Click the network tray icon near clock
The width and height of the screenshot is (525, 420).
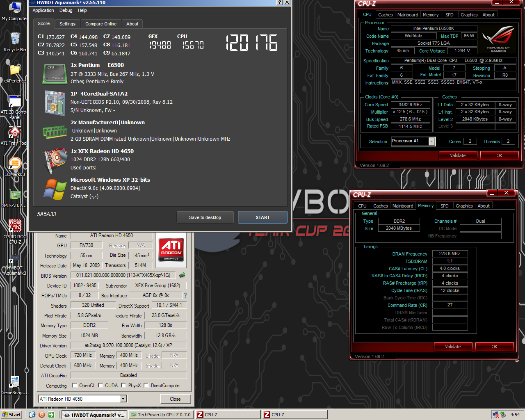(x=495, y=415)
